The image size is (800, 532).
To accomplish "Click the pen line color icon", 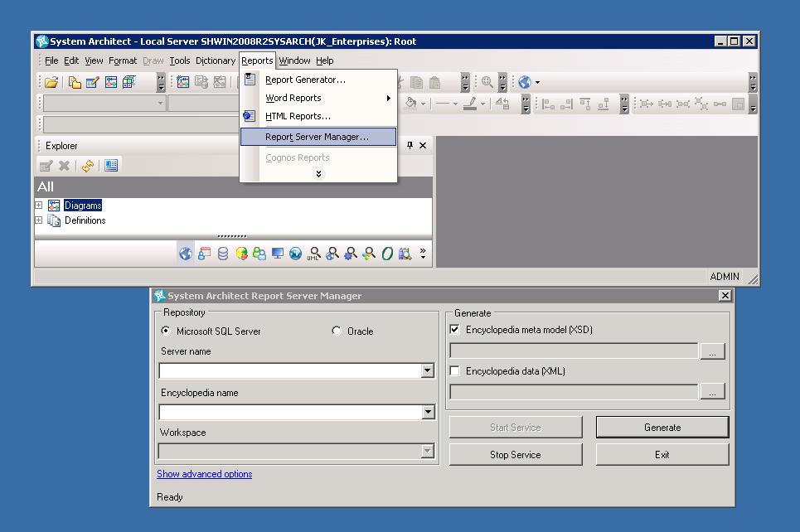I will (470, 104).
